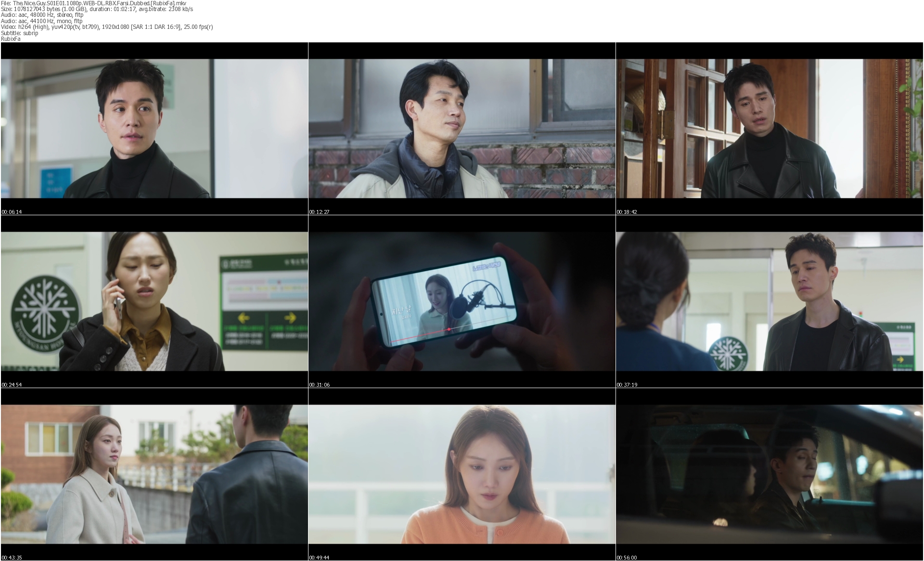The width and height of the screenshot is (924, 561).
Task: Click the RubixFa text in the header
Action: pos(11,39)
